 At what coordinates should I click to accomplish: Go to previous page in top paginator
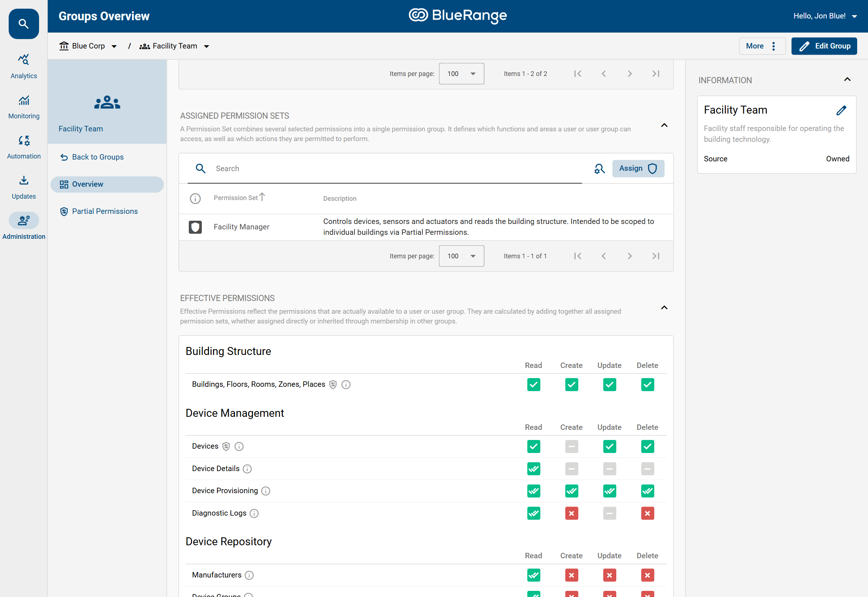coord(604,74)
